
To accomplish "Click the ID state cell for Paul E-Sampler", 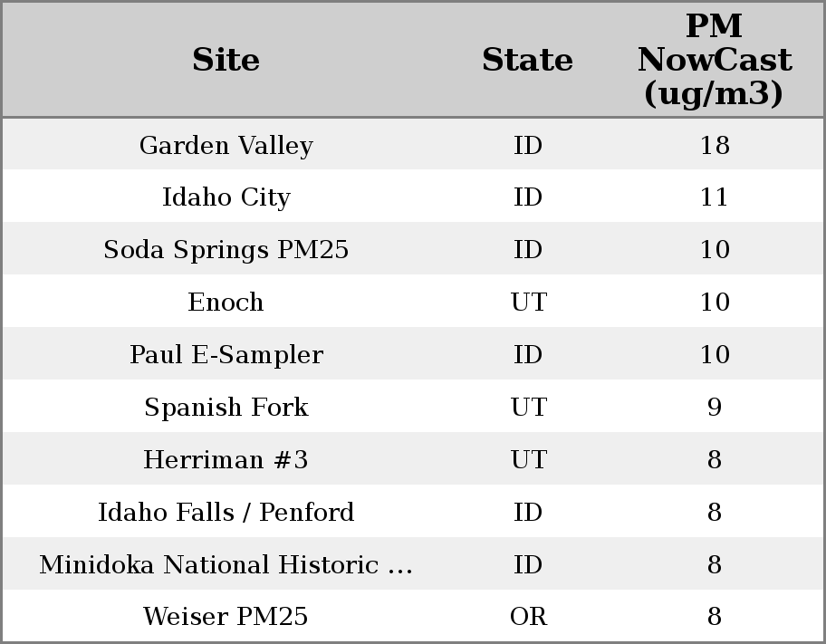I will coord(528,355).
